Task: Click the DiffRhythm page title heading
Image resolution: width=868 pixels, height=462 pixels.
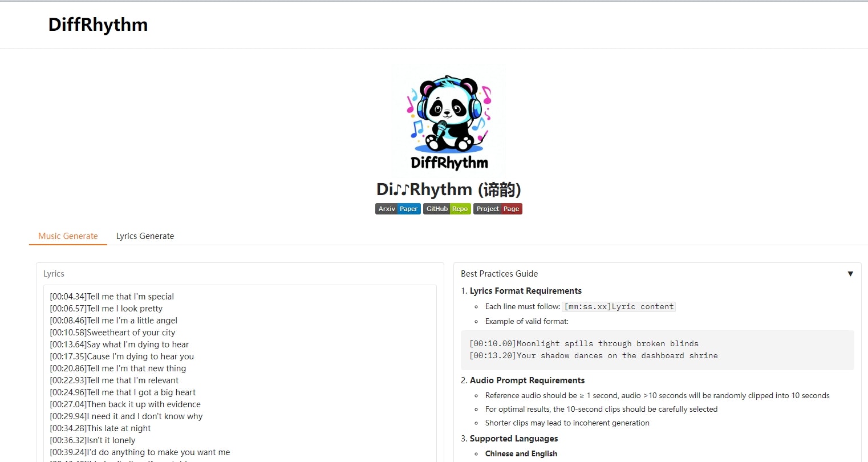Action: [x=98, y=25]
